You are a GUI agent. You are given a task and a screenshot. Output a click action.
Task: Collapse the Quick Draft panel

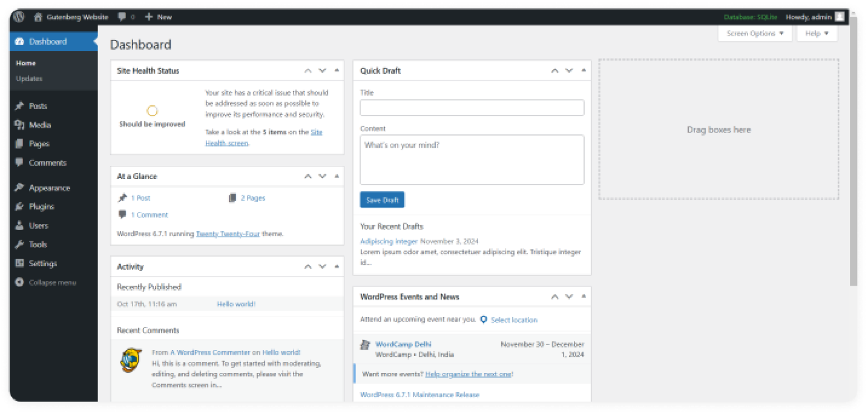[584, 70]
